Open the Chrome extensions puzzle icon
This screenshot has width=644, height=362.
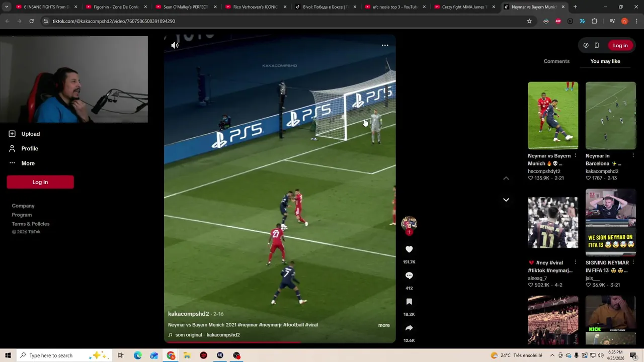(594, 21)
